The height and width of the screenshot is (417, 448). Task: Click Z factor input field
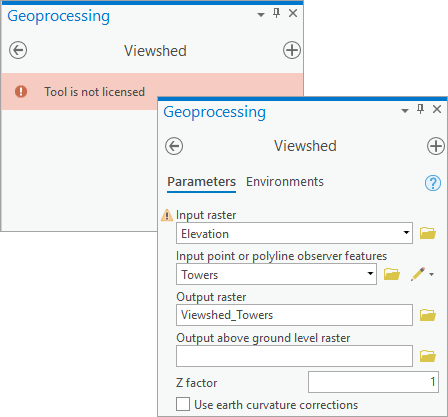click(373, 382)
